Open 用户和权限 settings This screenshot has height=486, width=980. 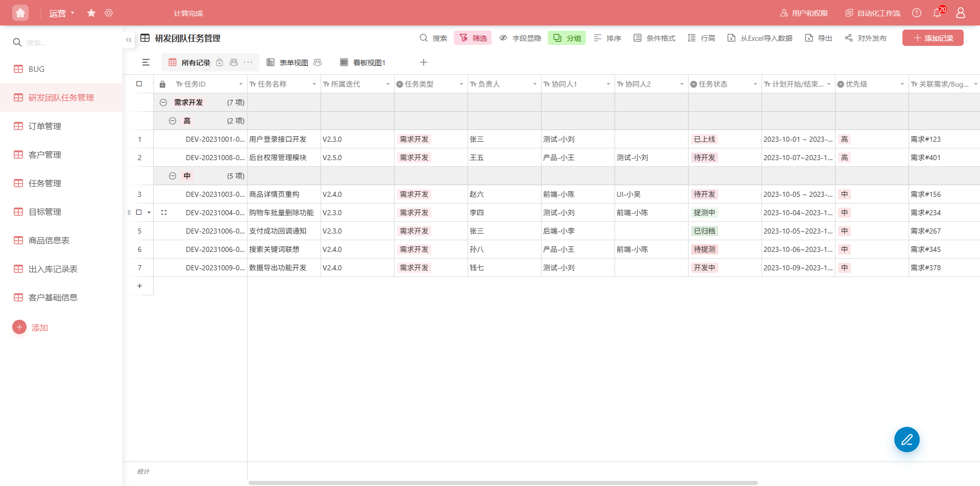pos(804,13)
